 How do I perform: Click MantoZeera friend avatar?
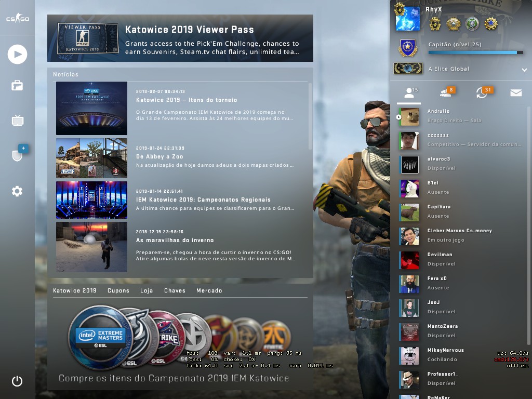click(409, 332)
